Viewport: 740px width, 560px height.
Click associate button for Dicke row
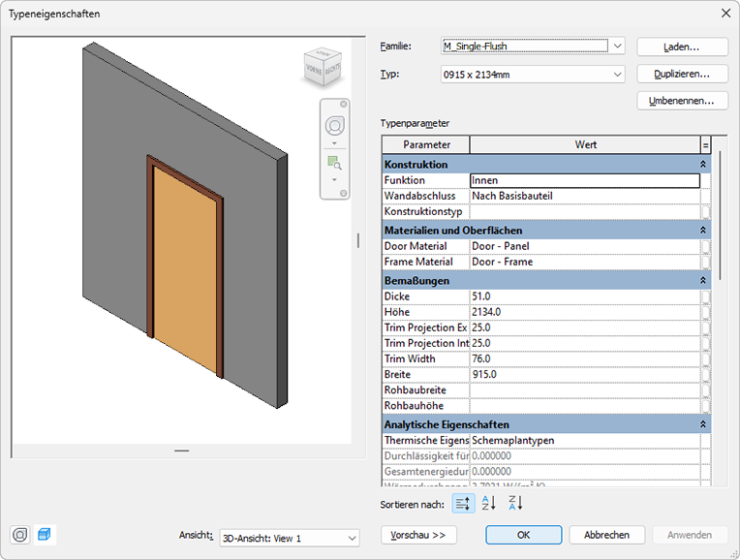pyautogui.click(x=705, y=296)
